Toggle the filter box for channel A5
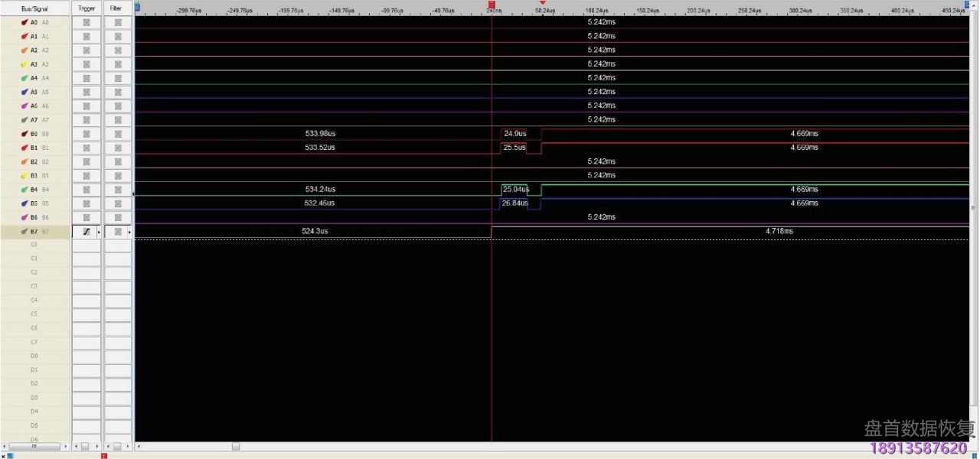 [118, 92]
